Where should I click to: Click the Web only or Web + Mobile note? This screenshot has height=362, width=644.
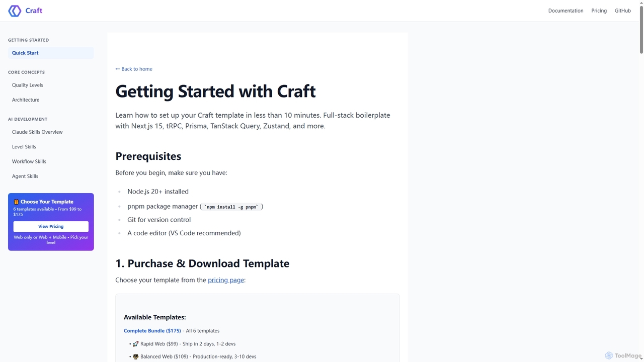pyautogui.click(x=51, y=240)
